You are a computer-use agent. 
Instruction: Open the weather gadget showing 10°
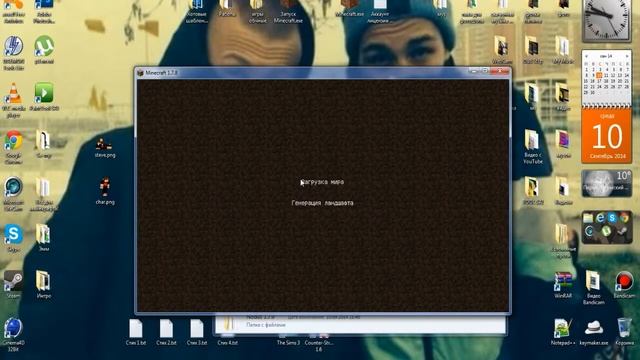pyautogui.click(x=606, y=184)
